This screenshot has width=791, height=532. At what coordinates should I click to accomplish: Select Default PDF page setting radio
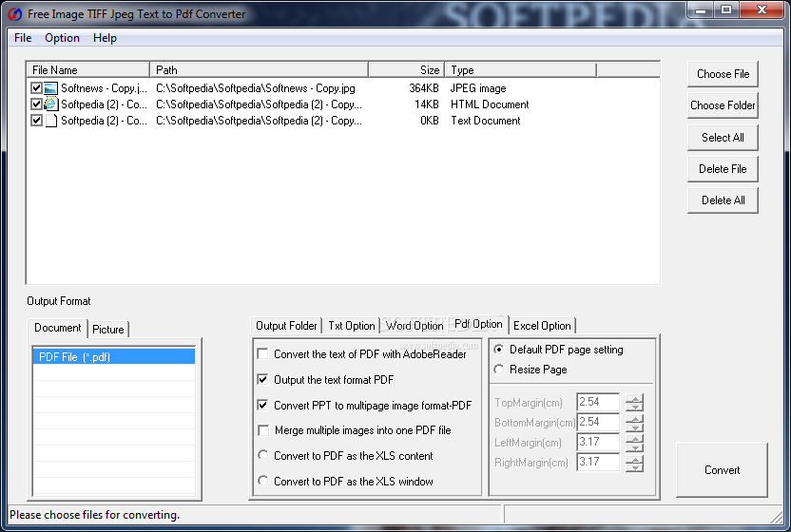[x=499, y=350]
